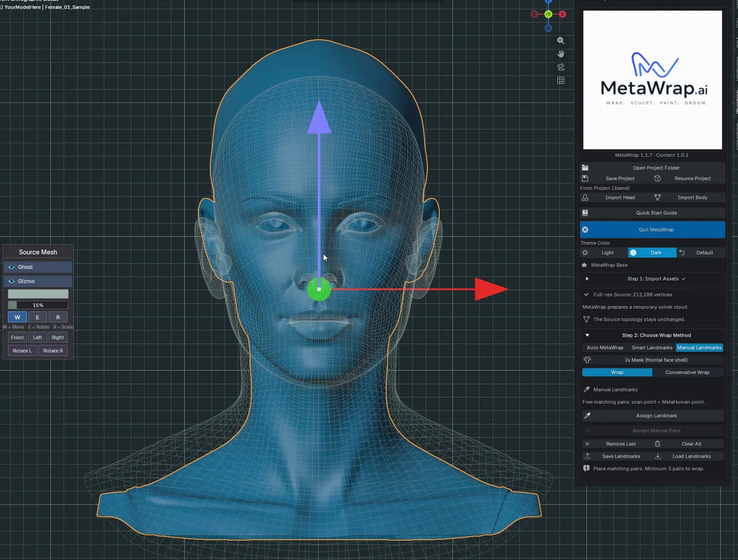
Task: Import Body using the mesh icon
Action: point(657,198)
